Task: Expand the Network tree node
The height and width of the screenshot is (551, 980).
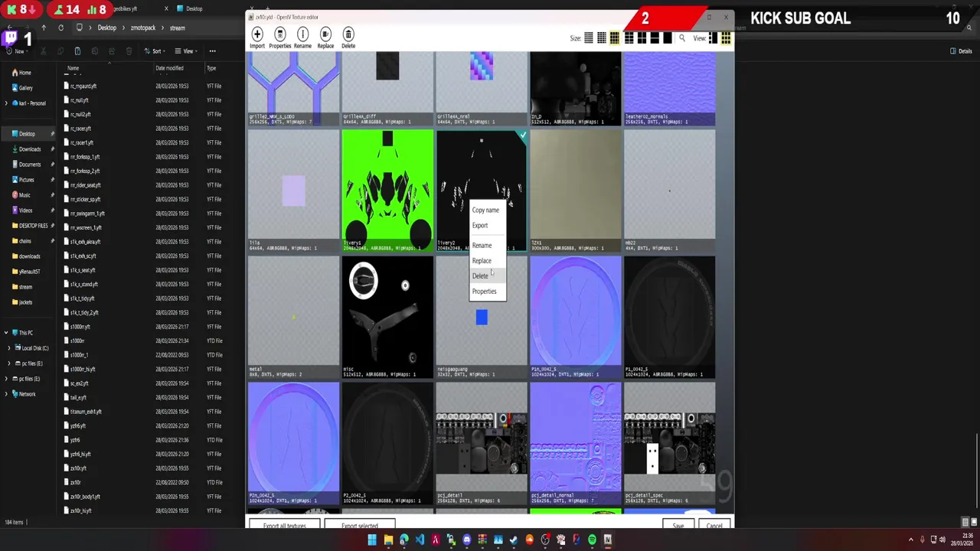Action: [7, 394]
